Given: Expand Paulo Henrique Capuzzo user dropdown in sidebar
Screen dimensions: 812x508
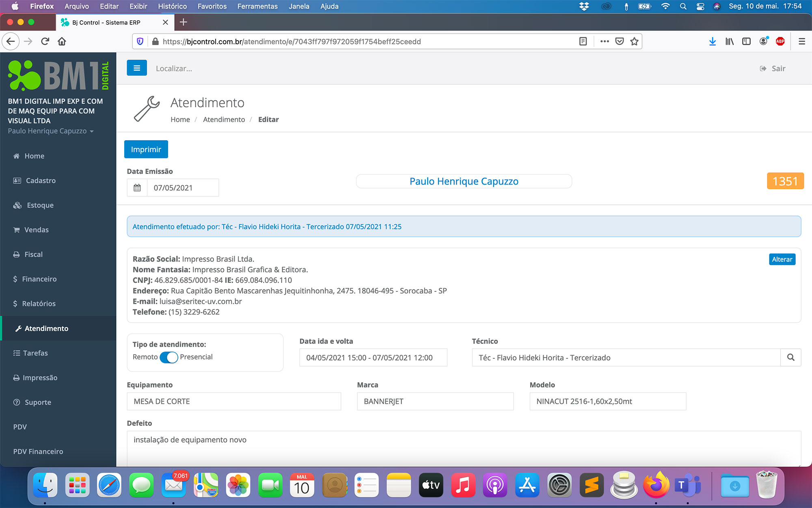Looking at the screenshot, I should [51, 131].
